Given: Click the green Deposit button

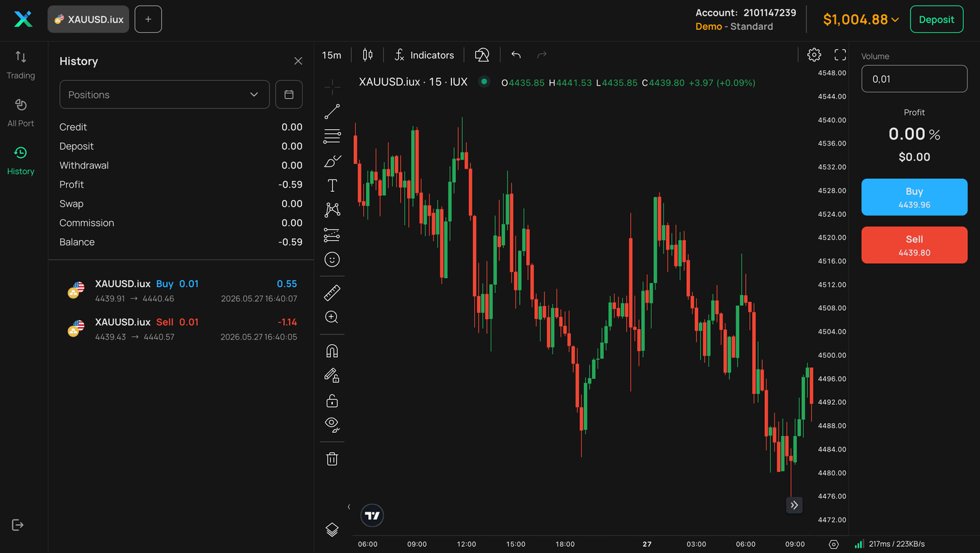Looking at the screenshot, I should [936, 19].
